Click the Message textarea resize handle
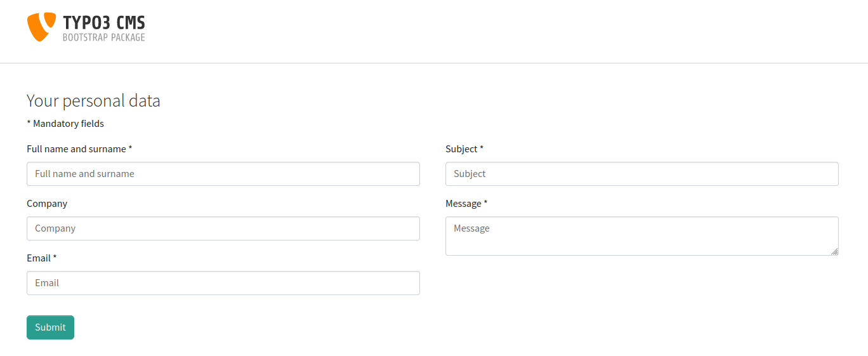Viewport: 868px width, 356px height. (x=834, y=251)
